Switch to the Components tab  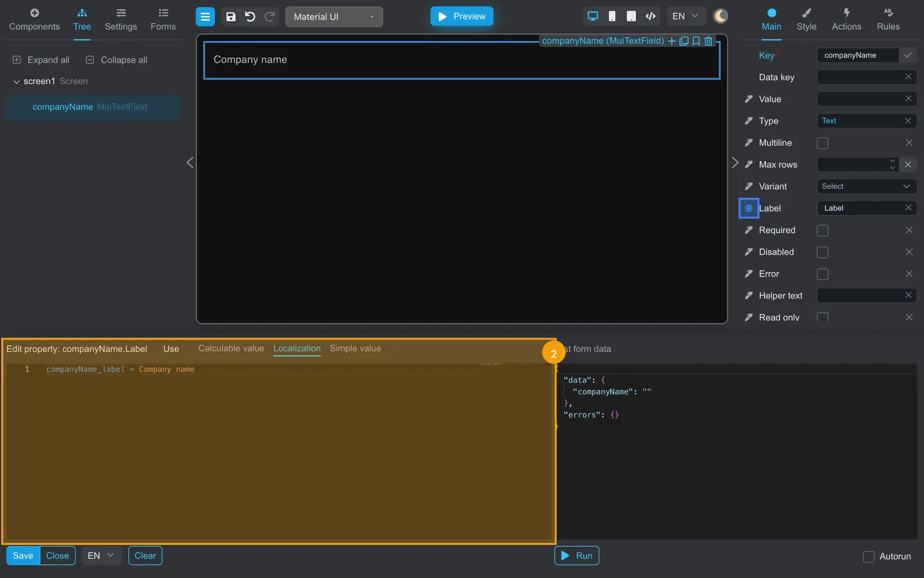click(x=35, y=20)
